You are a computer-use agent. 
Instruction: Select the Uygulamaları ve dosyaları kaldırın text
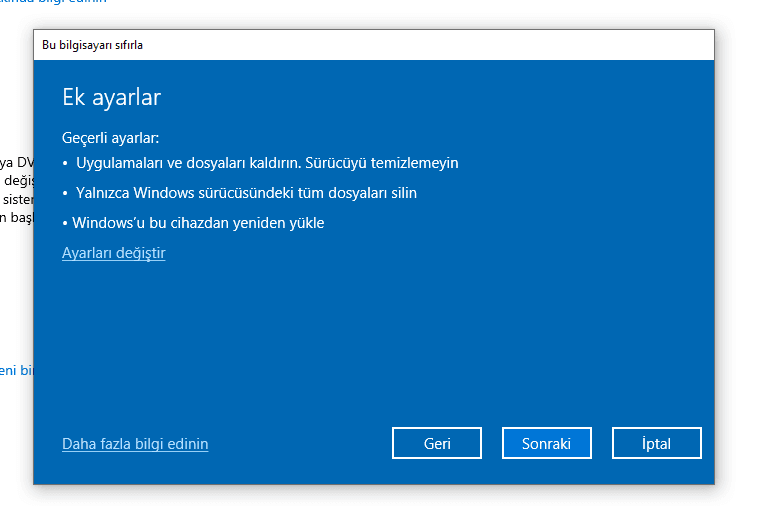(185, 162)
